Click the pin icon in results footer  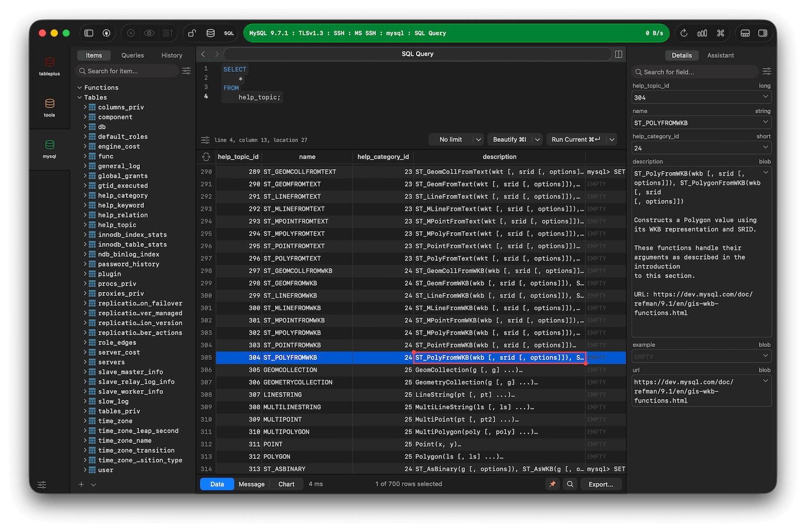coord(552,484)
